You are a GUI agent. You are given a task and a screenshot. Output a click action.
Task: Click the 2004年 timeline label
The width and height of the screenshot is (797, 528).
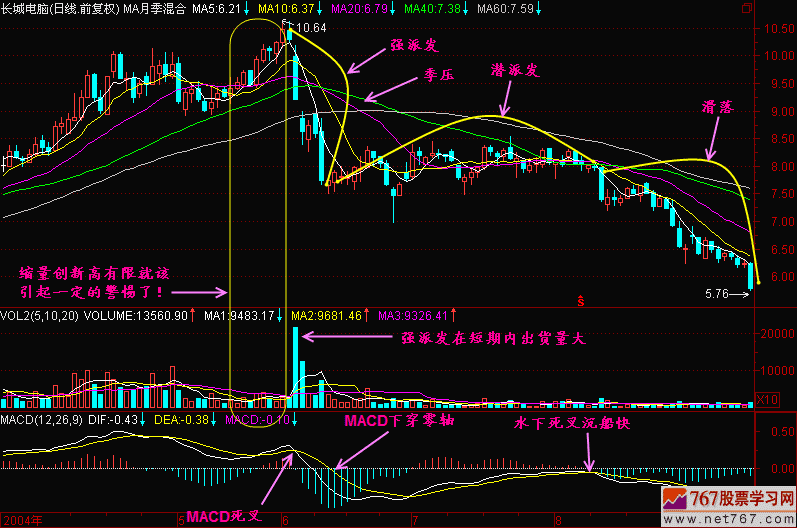[18, 520]
